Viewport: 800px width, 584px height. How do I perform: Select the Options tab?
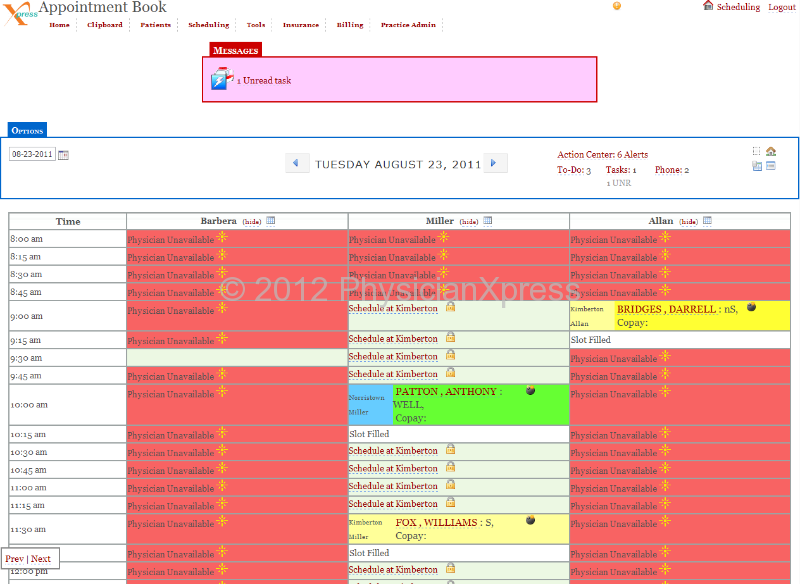(27, 130)
